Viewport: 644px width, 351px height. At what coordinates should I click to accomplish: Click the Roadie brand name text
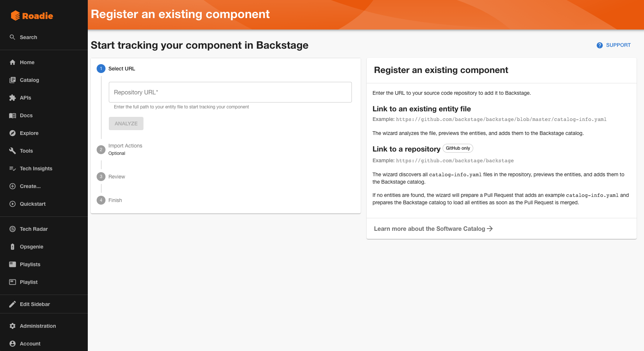click(38, 16)
